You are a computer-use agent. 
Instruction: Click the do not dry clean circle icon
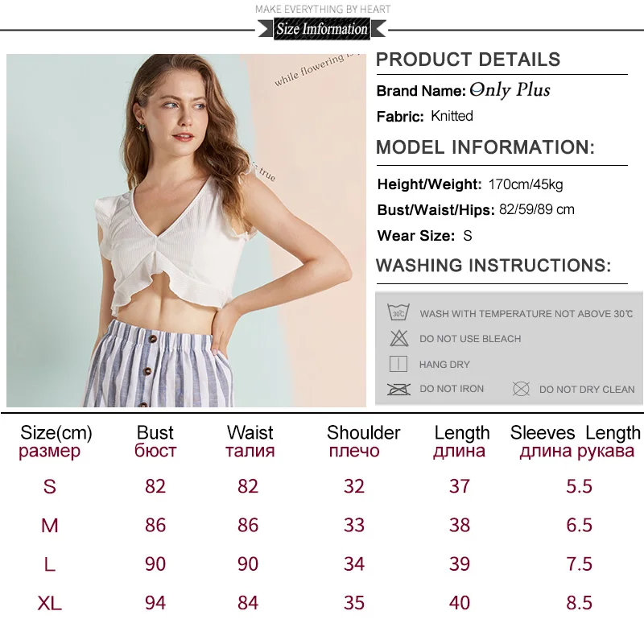(521, 389)
